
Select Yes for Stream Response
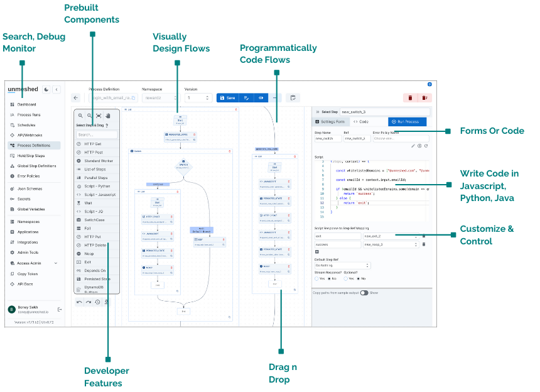coord(317,278)
